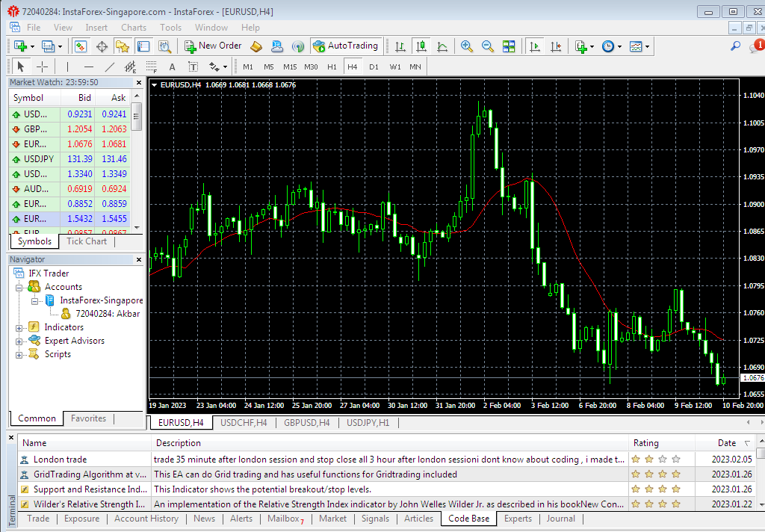
Task: Open the Arrows tool dropdown arrow
Action: [x=225, y=66]
